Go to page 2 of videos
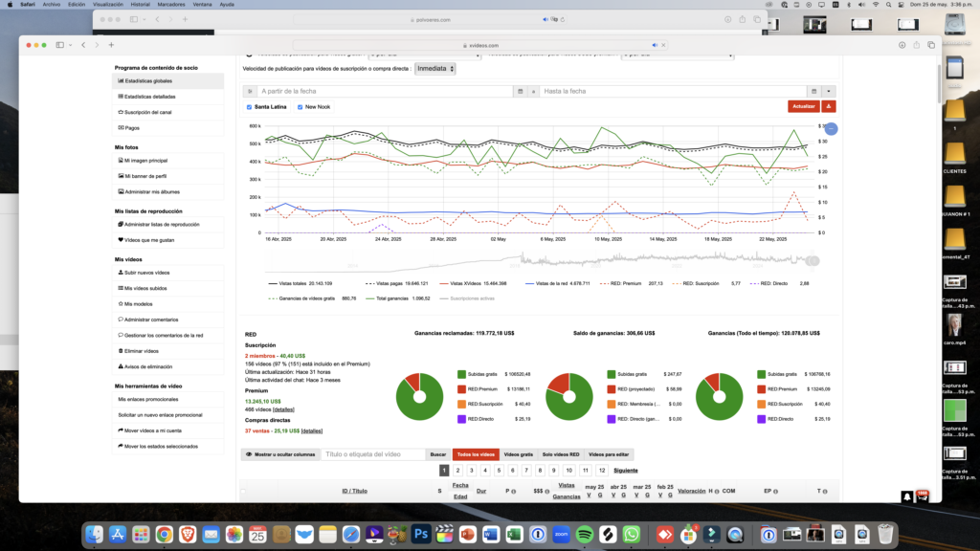The image size is (980, 551). pyautogui.click(x=457, y=471)
